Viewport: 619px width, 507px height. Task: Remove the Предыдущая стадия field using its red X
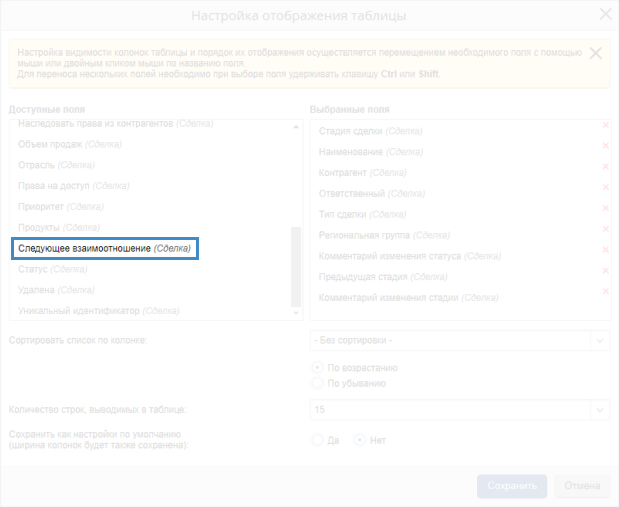(x=605, y=271)
